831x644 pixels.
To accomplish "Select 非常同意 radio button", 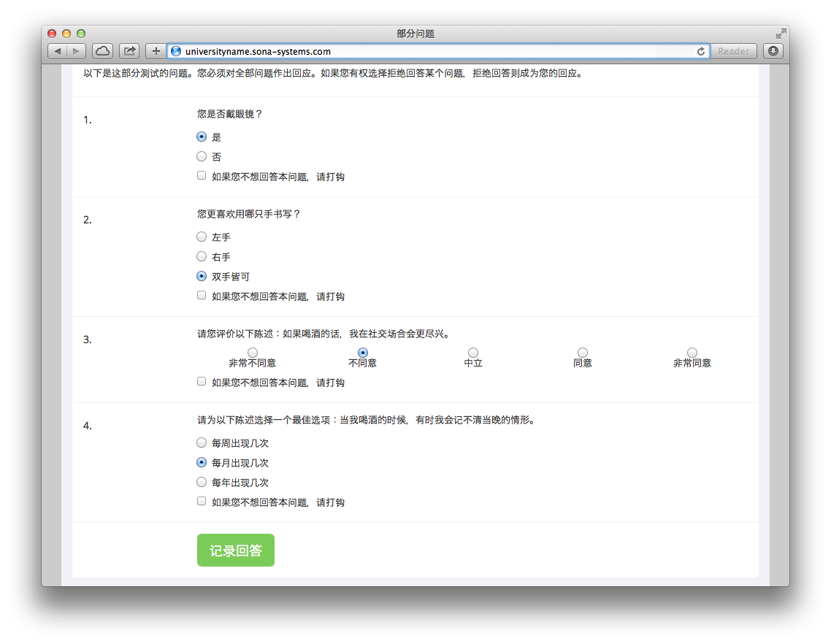I will click(x=692, y=353).
